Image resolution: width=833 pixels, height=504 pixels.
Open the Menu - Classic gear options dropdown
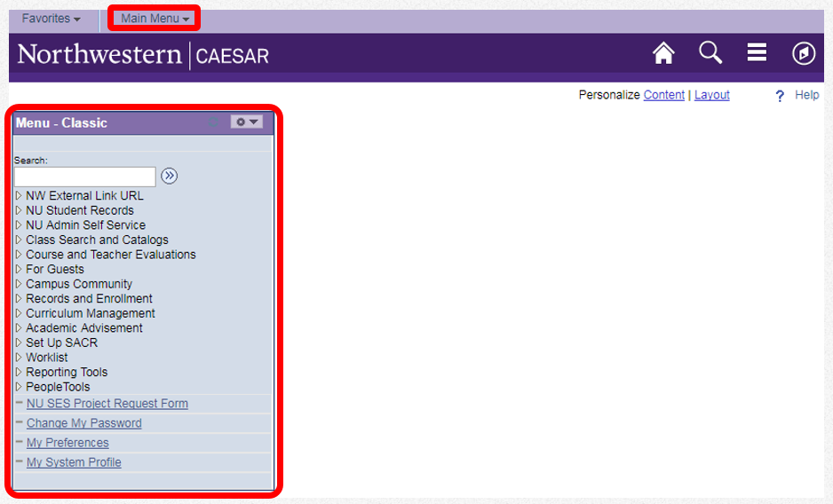[247, 122]
